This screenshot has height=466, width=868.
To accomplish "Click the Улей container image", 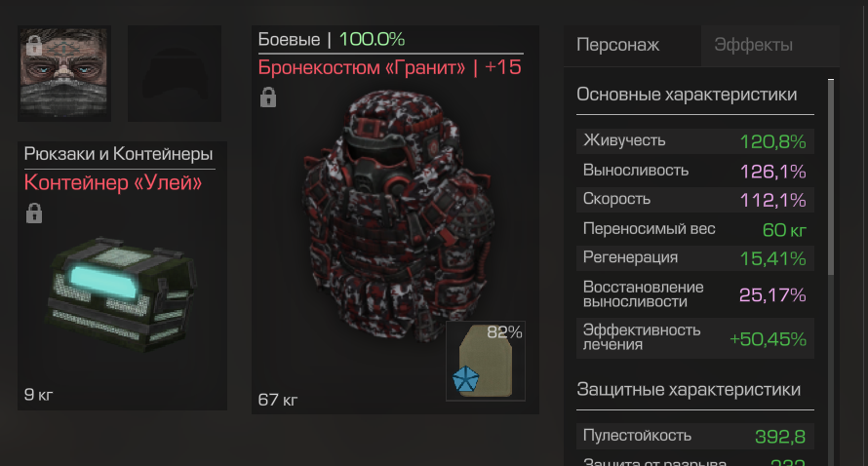I will pyautogui.click(x=122, y=293).
